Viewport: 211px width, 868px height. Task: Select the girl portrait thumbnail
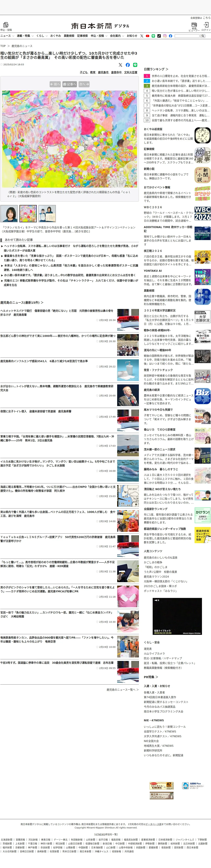9,214
